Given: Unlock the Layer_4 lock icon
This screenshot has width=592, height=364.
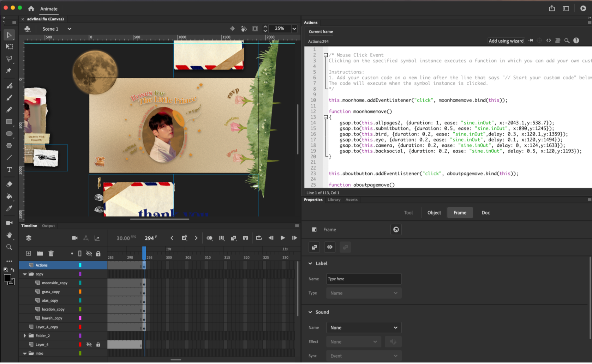Looking at the screenshot, I should point(98,345).
